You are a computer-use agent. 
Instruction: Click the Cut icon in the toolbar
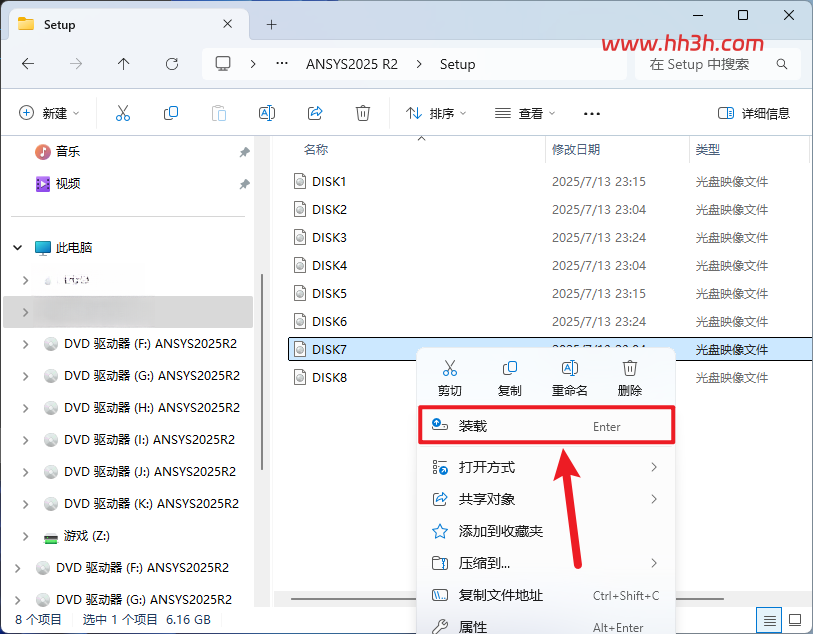click(123, 113)
